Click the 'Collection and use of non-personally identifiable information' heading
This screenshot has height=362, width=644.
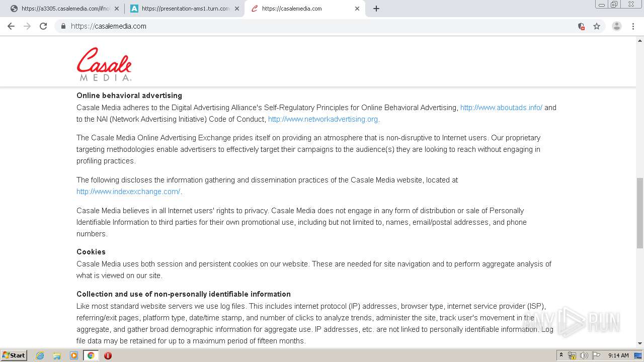coord(184,294)
